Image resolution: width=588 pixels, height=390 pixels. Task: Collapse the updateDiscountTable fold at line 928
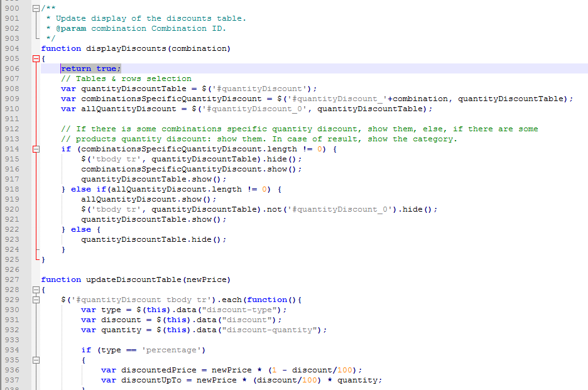[36, 290]
